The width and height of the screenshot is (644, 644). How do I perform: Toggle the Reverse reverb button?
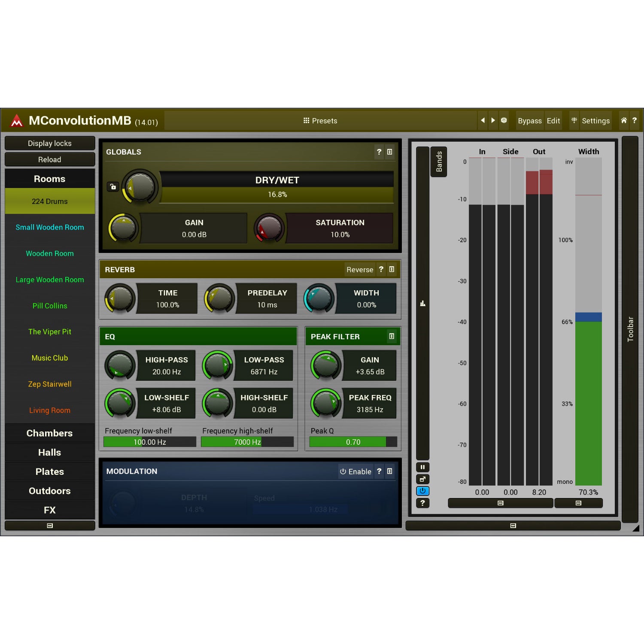[x=360, y=270]
